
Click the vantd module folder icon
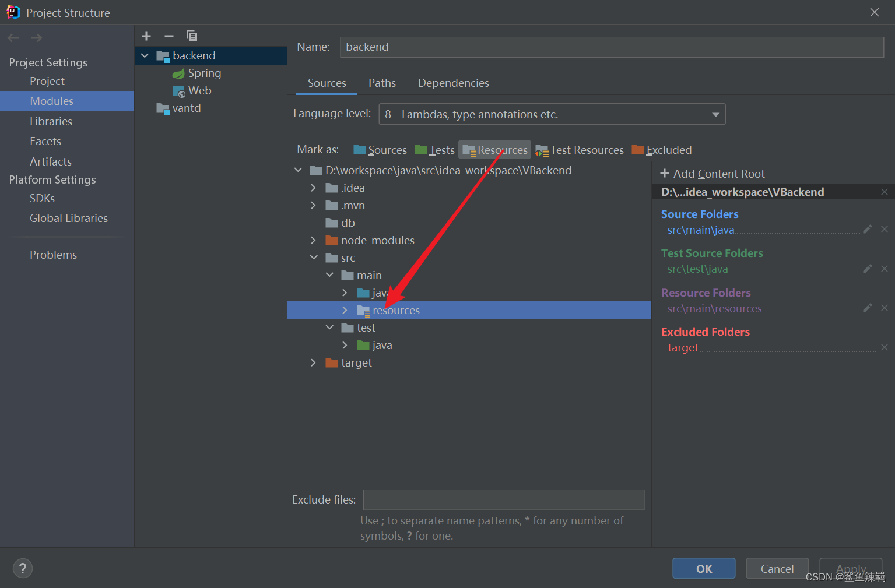[163, 108]
